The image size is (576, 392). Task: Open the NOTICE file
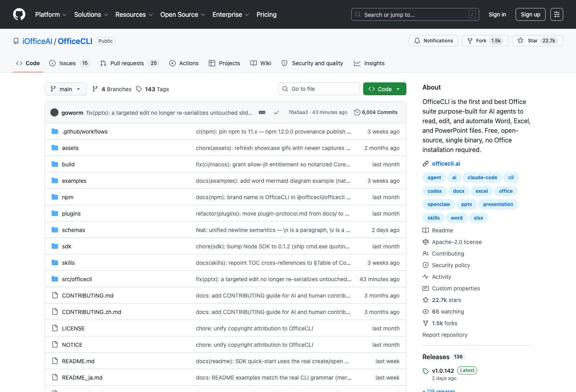pos(72,345)
